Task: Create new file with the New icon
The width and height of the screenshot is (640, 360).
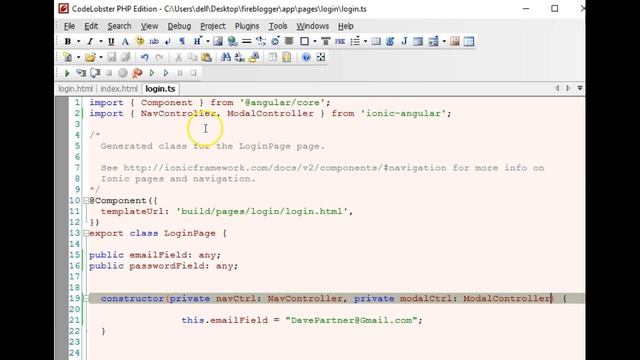Action: (x=68, y=57)
